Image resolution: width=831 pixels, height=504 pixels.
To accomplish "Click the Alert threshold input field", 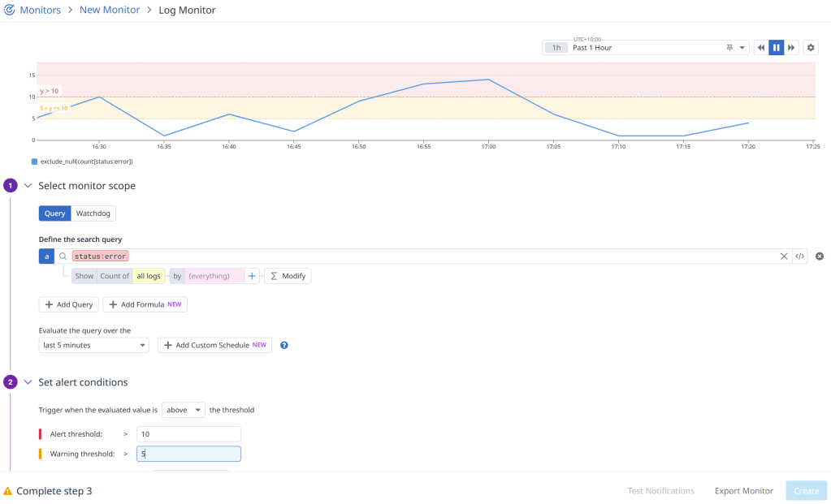I will pyautogui.click(x=188, y=434).
